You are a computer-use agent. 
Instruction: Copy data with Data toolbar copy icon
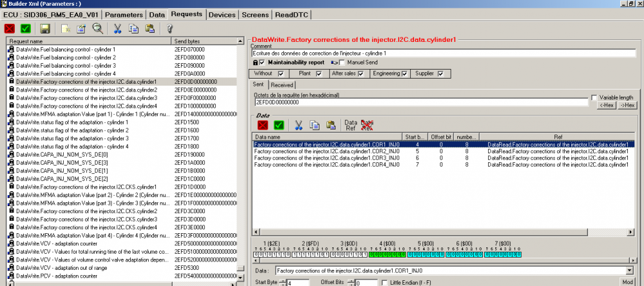click(315, 125)
